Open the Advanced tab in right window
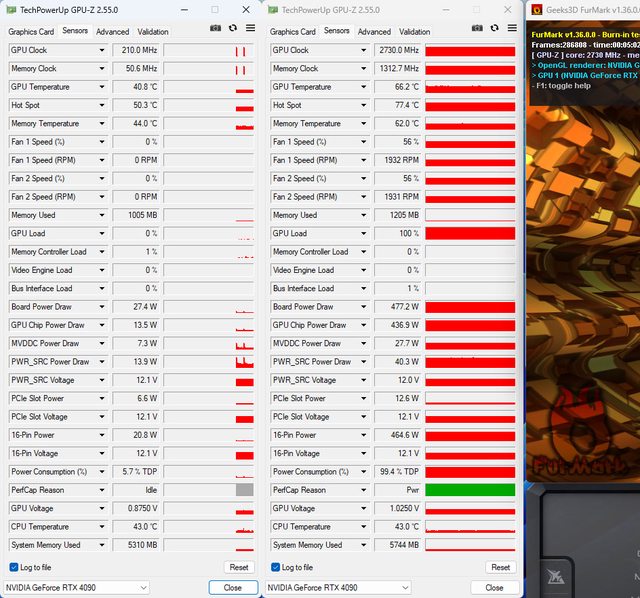This screenshot has height=598, width=640. (374, 32)
